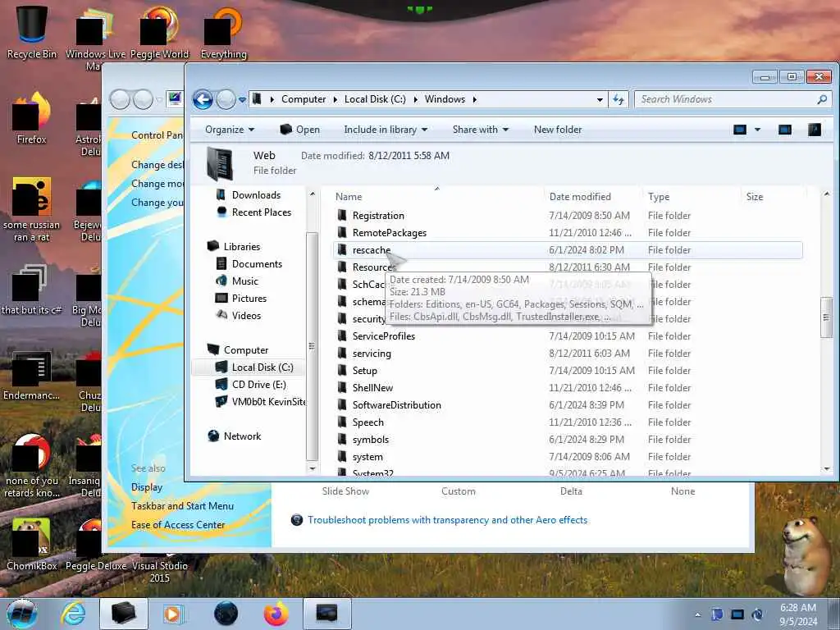Select the system folder

coord(367,456)
